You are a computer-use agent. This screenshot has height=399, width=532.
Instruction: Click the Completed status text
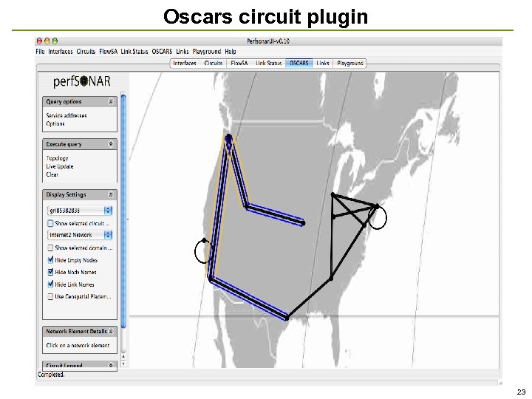51,375
